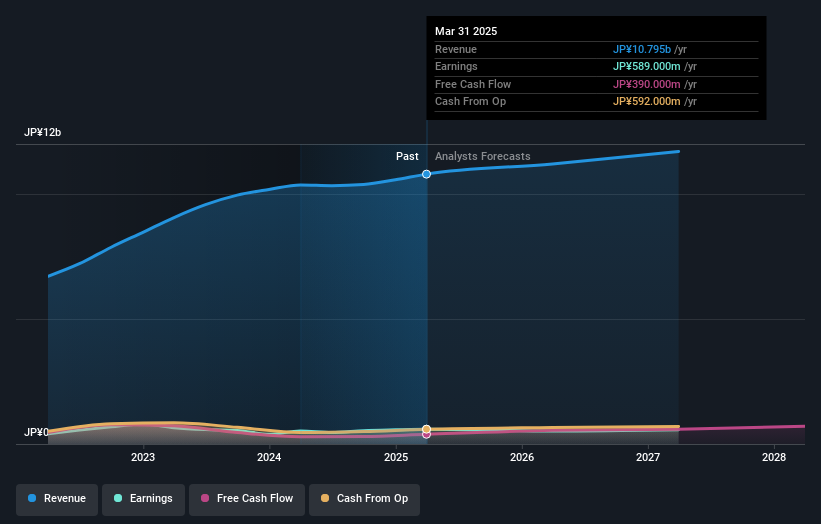Click the JP¥12b y-axis label

42,132
